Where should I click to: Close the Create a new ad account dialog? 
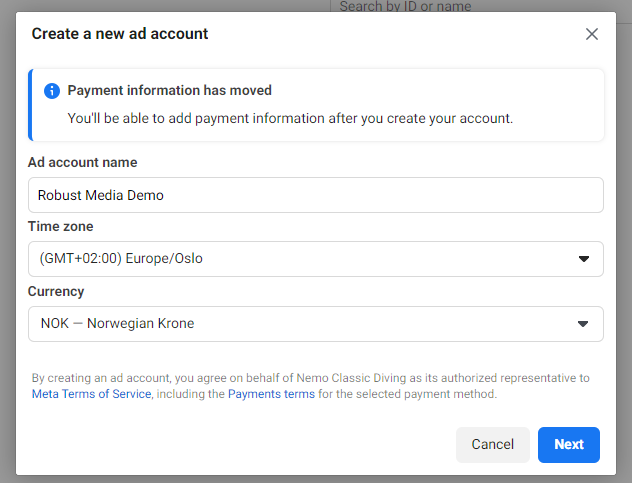click(592, 34)
